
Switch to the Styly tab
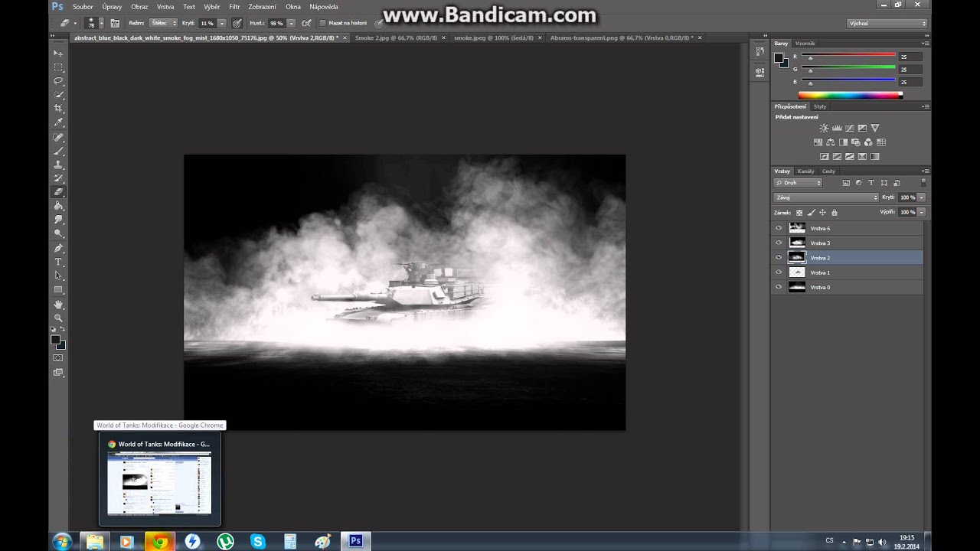[x=820, y=106]
